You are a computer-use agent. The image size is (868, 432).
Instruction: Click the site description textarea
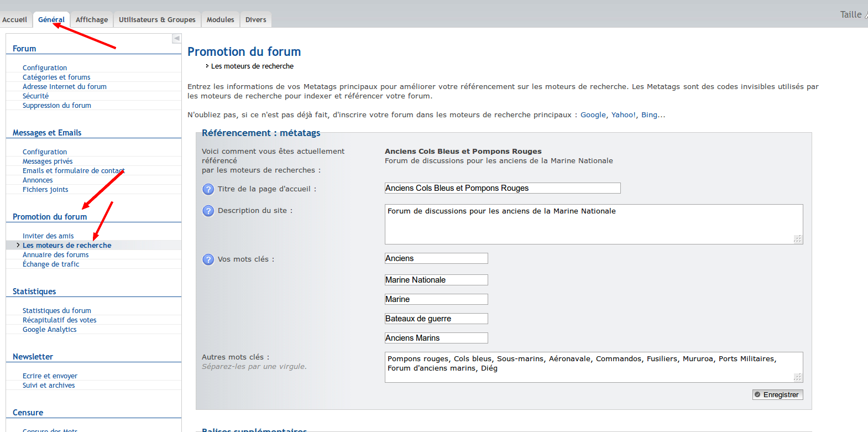(594, 224)
